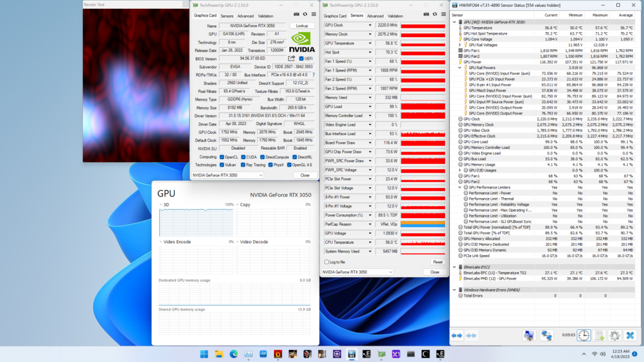
Task: Refresh the GPU-Z Graphics Card window
Action: pos(305,14)
